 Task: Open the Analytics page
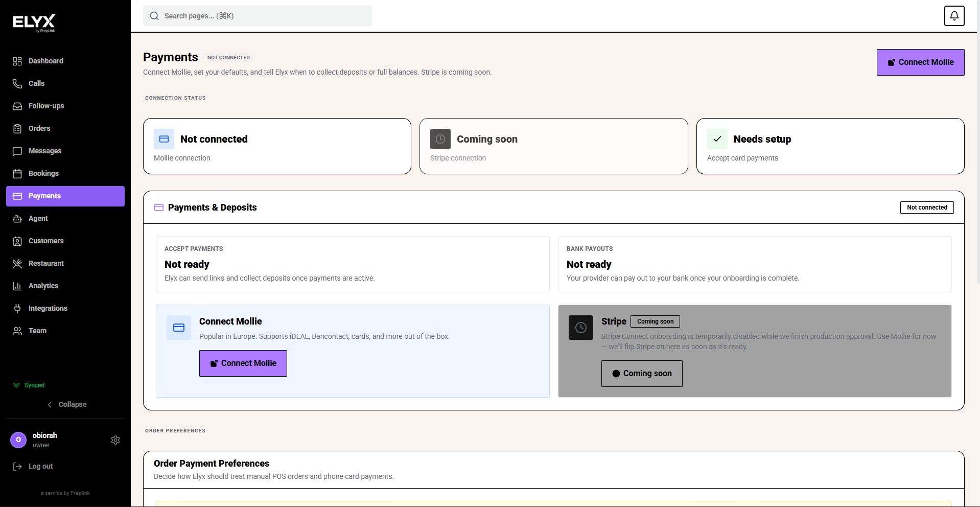coord(65,286)
